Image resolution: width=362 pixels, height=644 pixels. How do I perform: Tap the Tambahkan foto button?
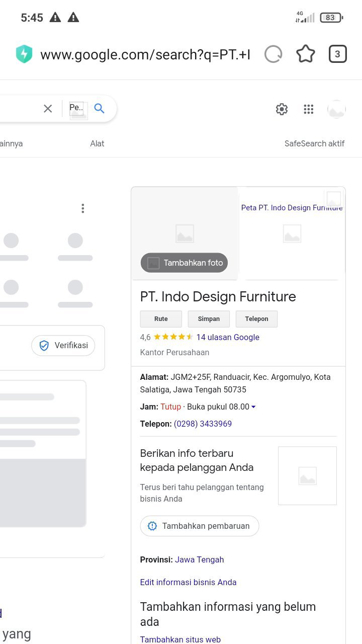(184, 263)
